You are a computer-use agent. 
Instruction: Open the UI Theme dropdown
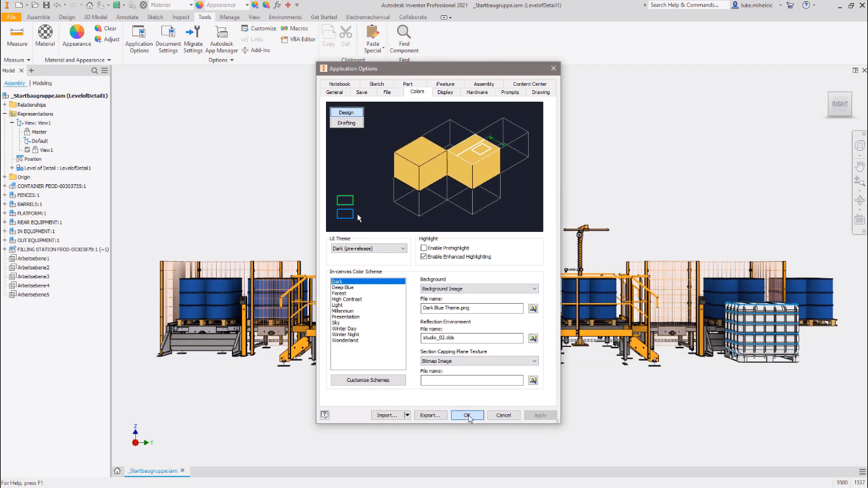tap(369, 248)
